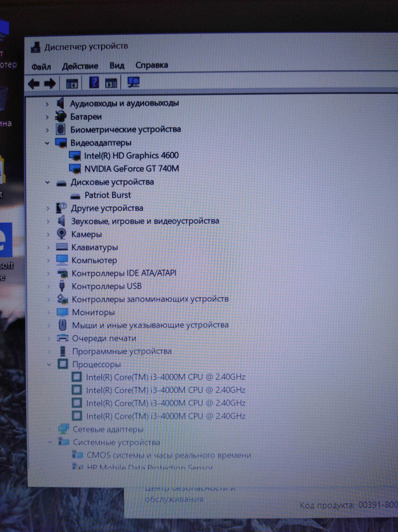Expand the Другие устройства node
This screenshot has width=398, height=532.
click(x=48, y=208)
